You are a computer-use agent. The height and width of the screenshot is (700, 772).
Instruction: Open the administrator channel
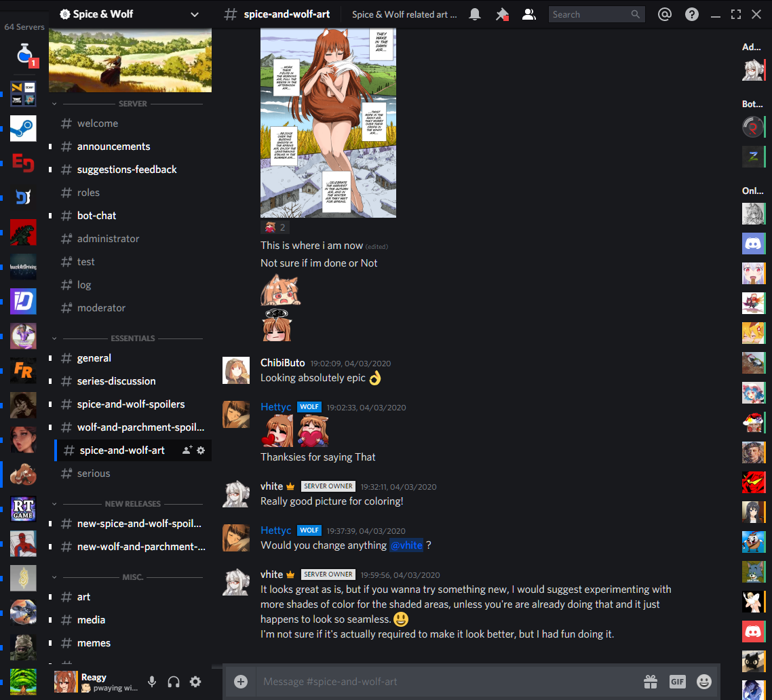[132, 239]
